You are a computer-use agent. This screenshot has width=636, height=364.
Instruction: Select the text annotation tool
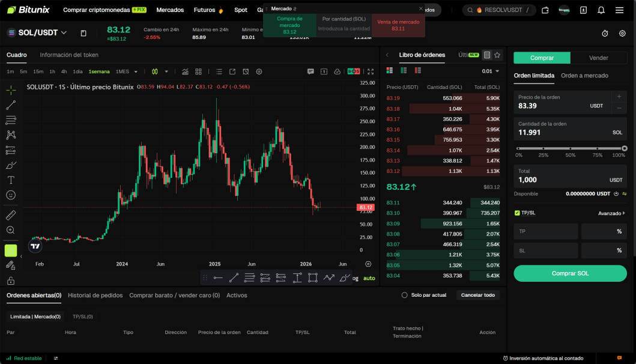pos(11,180)
